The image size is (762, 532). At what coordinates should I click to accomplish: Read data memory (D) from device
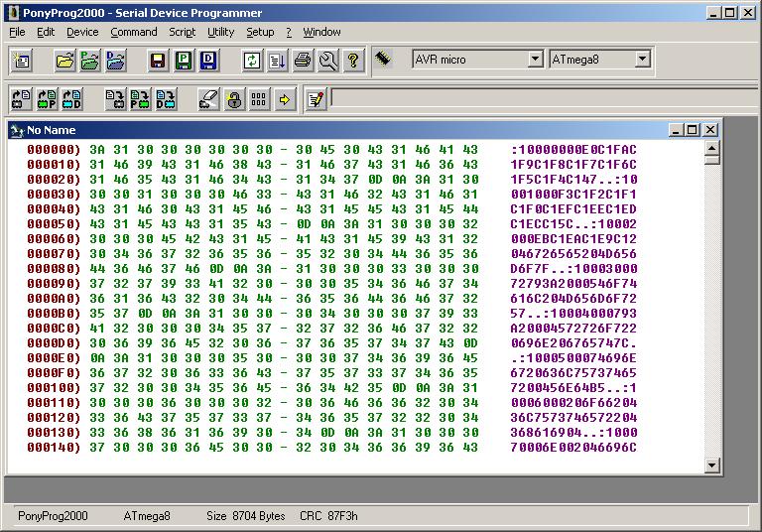tap(71, 99)
